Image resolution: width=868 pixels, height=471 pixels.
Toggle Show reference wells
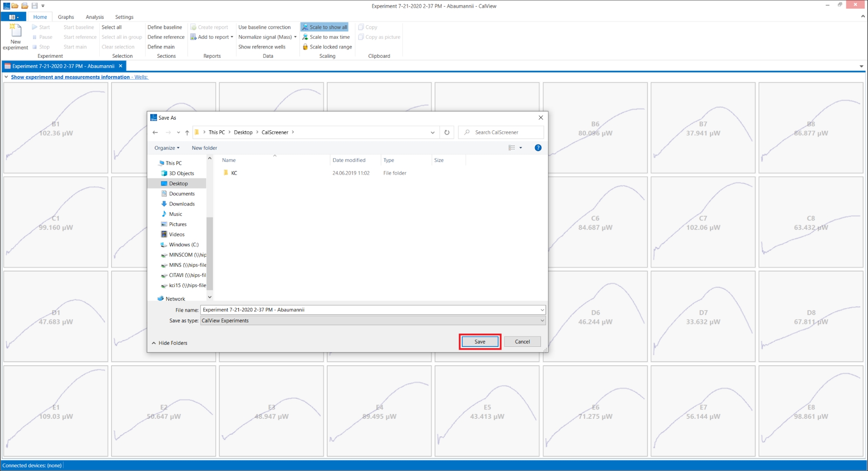pyautogui.click(x=262, y=47)
